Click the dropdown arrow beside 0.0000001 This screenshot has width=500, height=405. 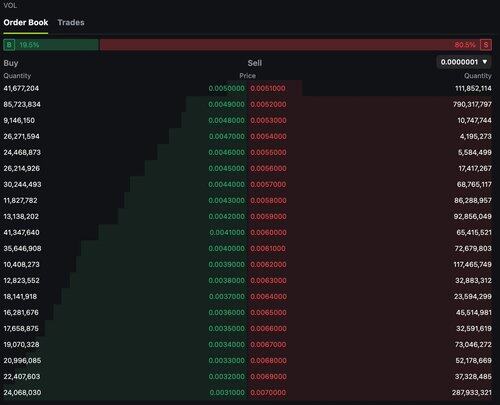click(485, 62)
